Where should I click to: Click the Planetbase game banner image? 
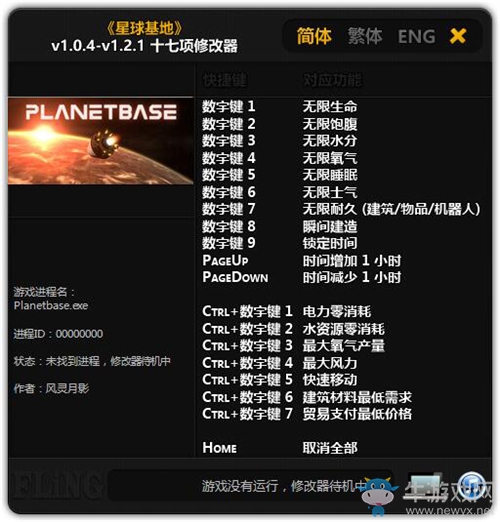101,140
